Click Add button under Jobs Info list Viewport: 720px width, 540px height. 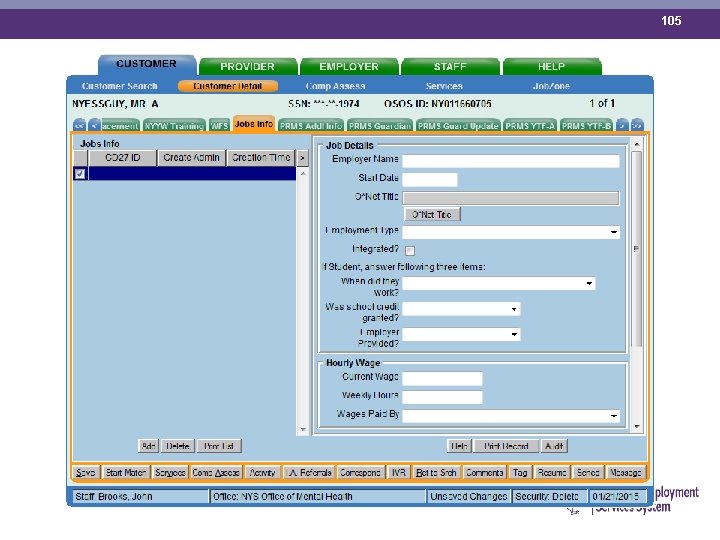[x=148, y=446]
